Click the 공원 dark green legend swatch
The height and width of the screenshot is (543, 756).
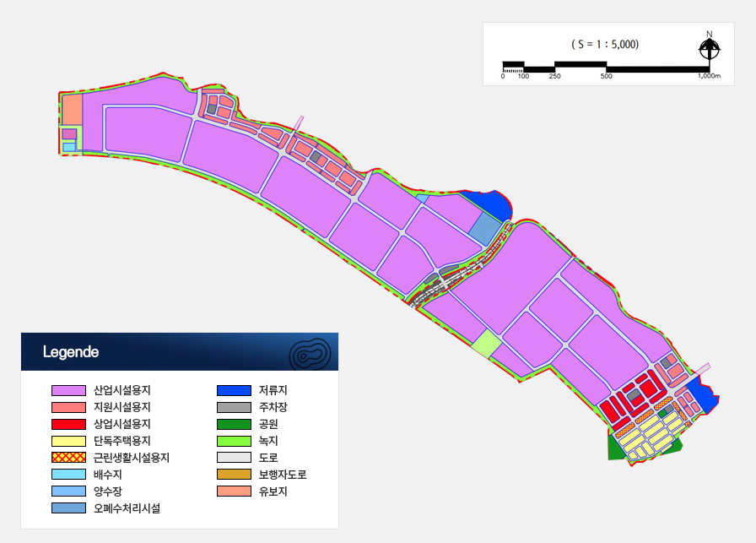pos(234,424)
